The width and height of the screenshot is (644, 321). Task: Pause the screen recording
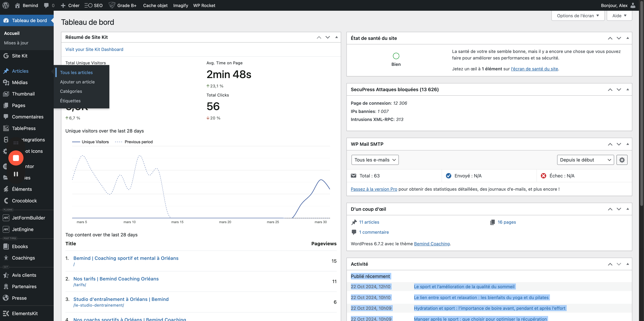[x=16, y=174]
